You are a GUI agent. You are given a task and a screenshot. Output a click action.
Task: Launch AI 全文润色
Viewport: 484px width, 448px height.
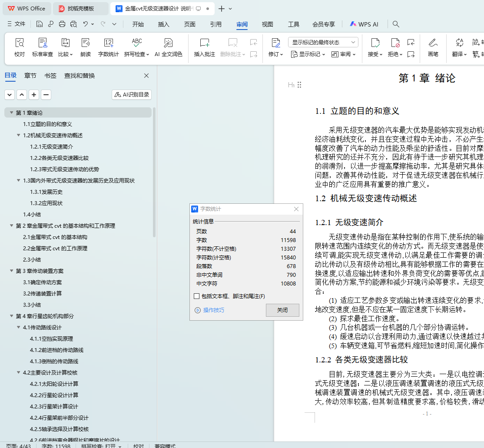(x=168, y=47)
